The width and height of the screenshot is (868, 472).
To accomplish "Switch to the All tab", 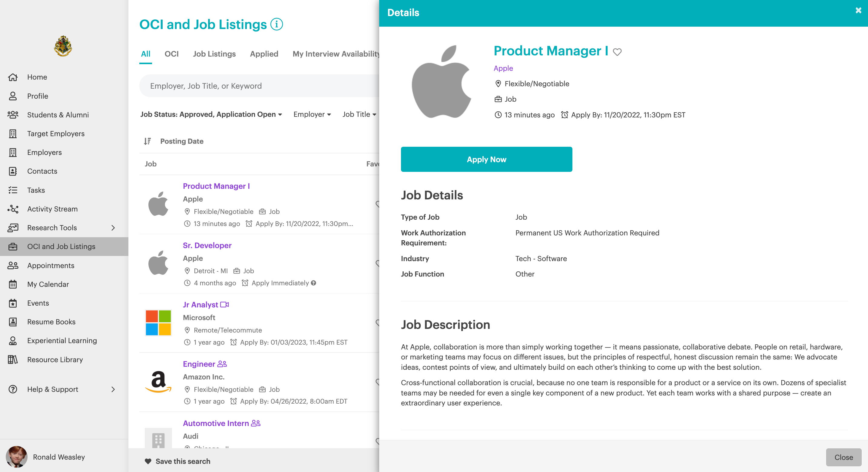I will [146, 54].
